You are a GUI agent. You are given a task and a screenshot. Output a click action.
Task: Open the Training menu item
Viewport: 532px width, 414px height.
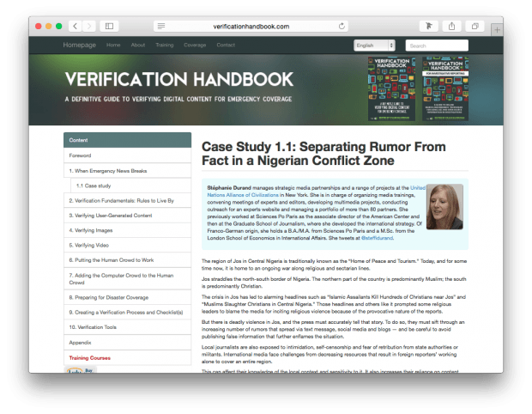165,45
